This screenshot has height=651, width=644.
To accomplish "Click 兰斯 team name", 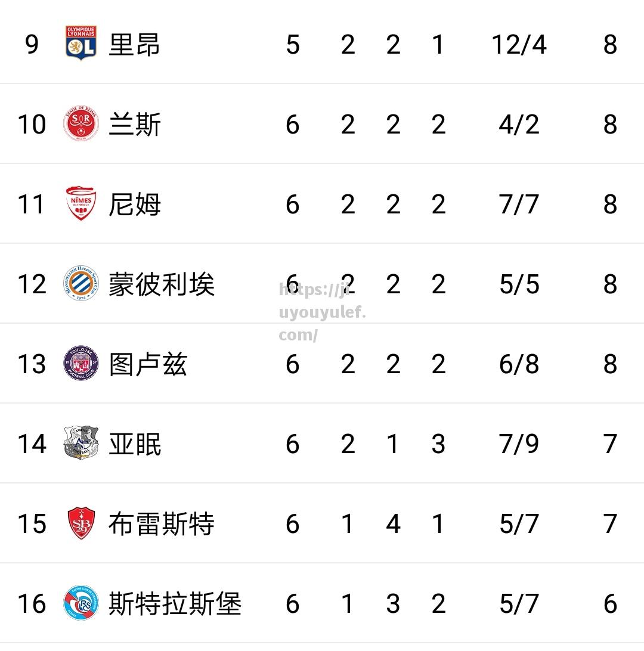I will click(x=135, y=125).
